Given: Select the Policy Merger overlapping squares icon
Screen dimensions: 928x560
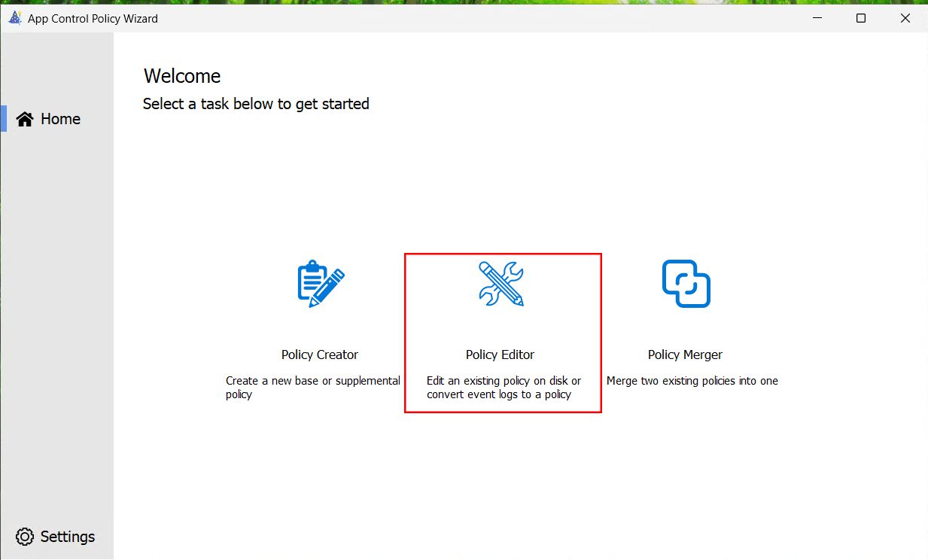Looking at the screenshot, I should coord(686,284).
